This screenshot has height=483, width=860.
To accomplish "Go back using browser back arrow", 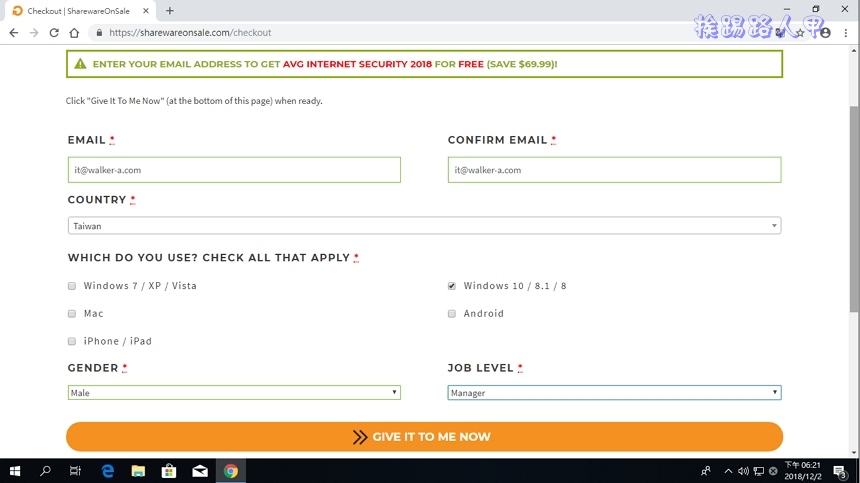I will 14,33.
